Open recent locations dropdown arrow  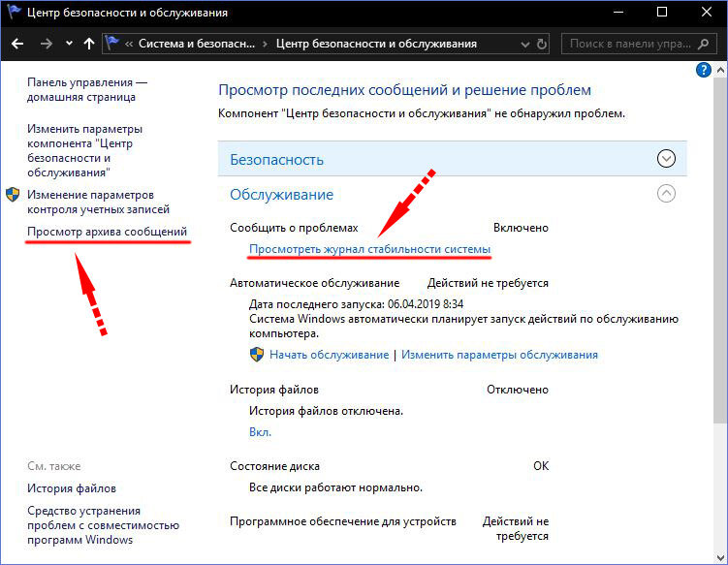click(69, 44)
